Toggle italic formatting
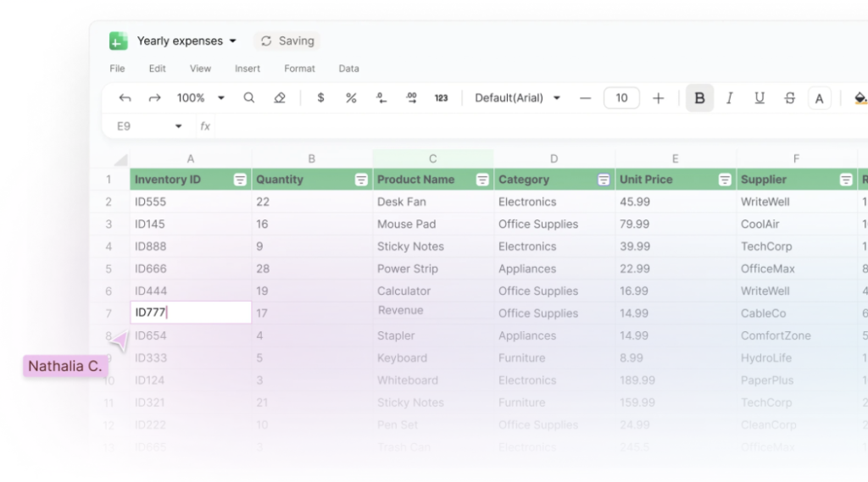Viewport: 868px width, 482px height. (729, 98)
